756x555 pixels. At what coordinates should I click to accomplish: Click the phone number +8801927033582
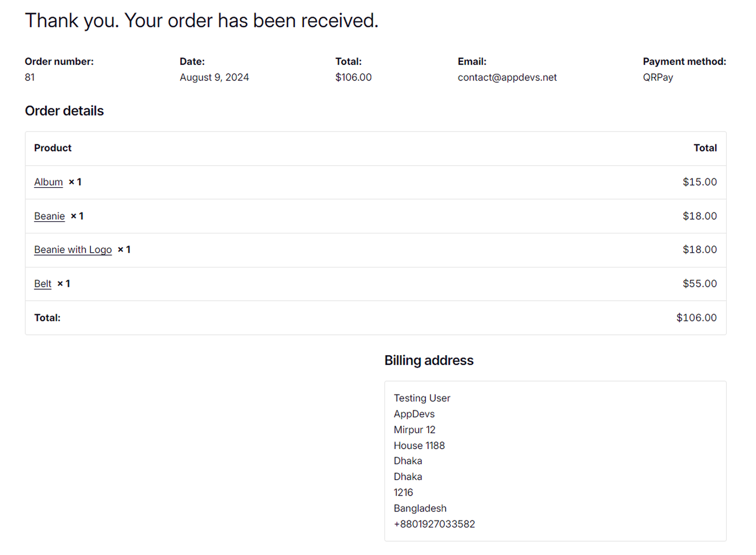click(x=434, y=524)
